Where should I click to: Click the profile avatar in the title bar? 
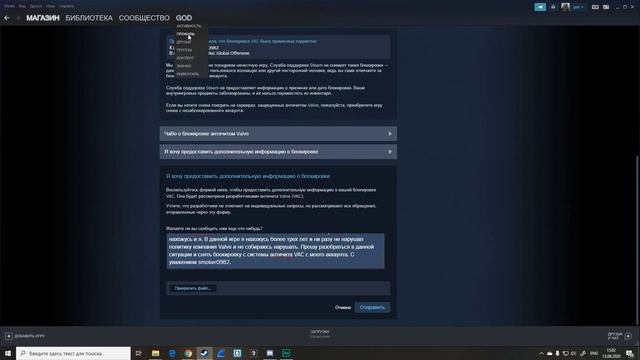point(565,7)
